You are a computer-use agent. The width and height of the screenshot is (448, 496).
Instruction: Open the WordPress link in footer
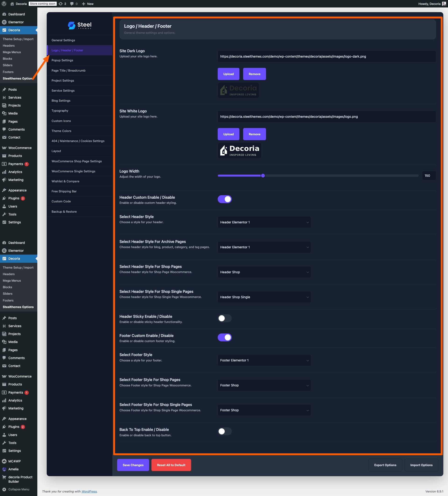[89, 491]
